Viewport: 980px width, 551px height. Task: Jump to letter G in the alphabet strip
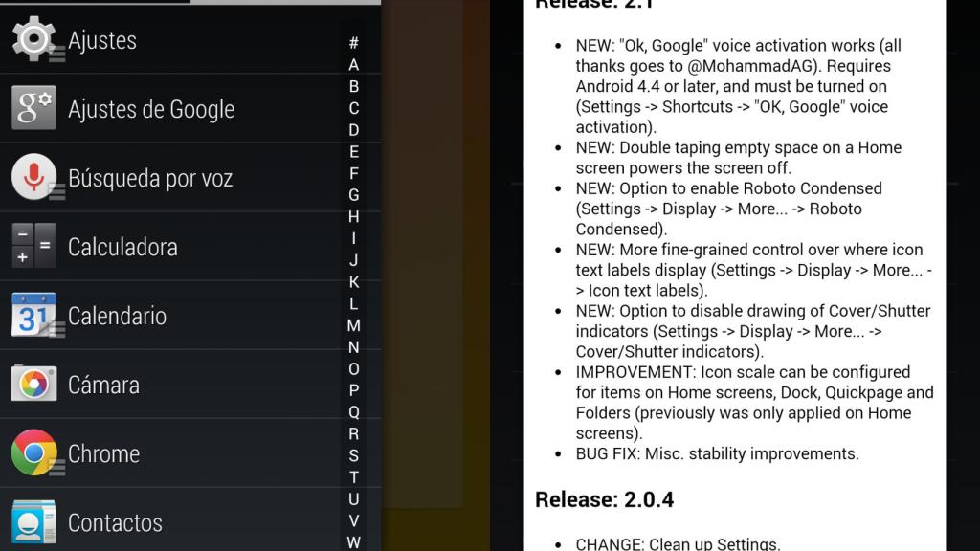click(354, 195)
